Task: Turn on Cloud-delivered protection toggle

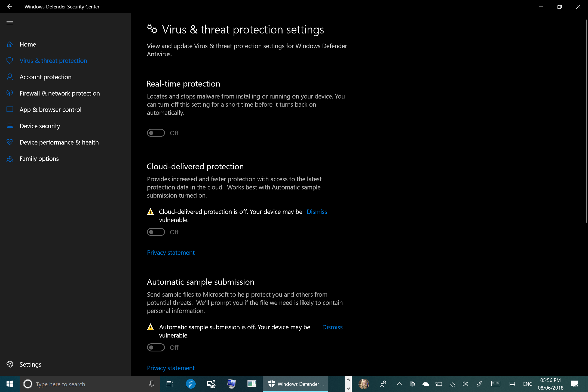Action: click(x=156, y=232)
